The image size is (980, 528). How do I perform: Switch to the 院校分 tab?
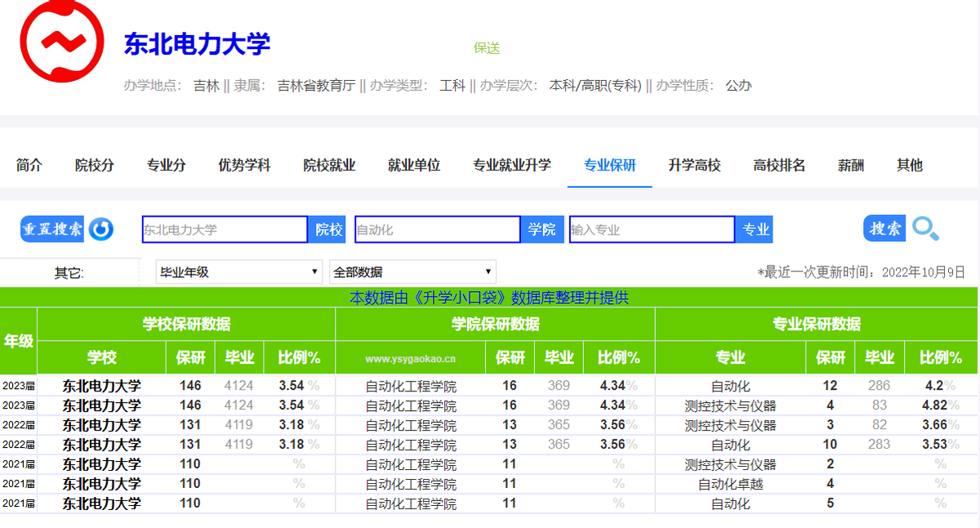[x=95, y=165]
